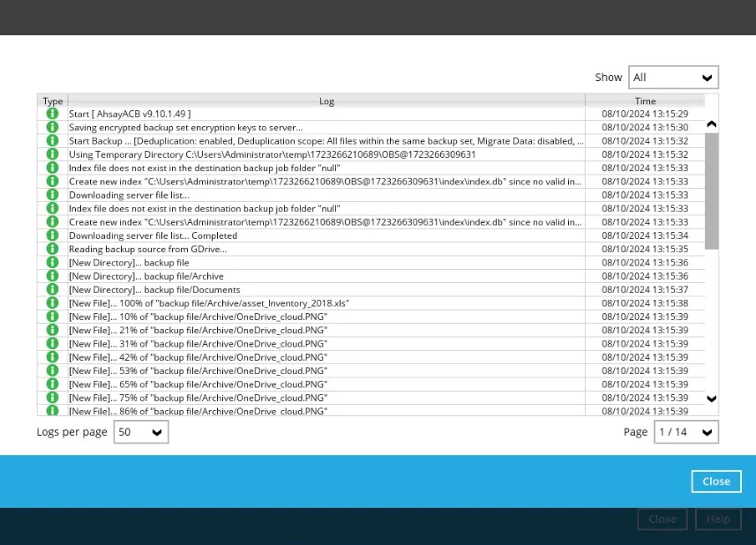Click the info icon for Create new index log entry
The width and height of the screenshot is (756, 545).
[x=52, y=182]
